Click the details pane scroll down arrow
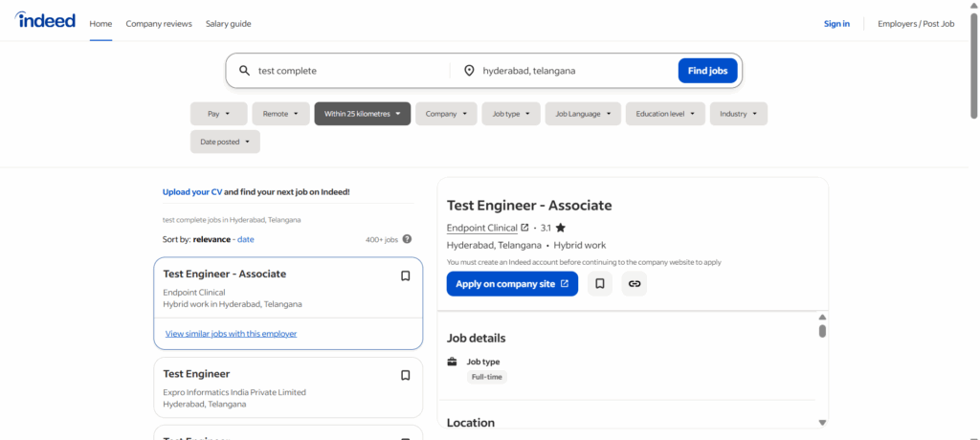Viewport: 980px width, 440px height. pyautogui.click(x=822, y=423)
